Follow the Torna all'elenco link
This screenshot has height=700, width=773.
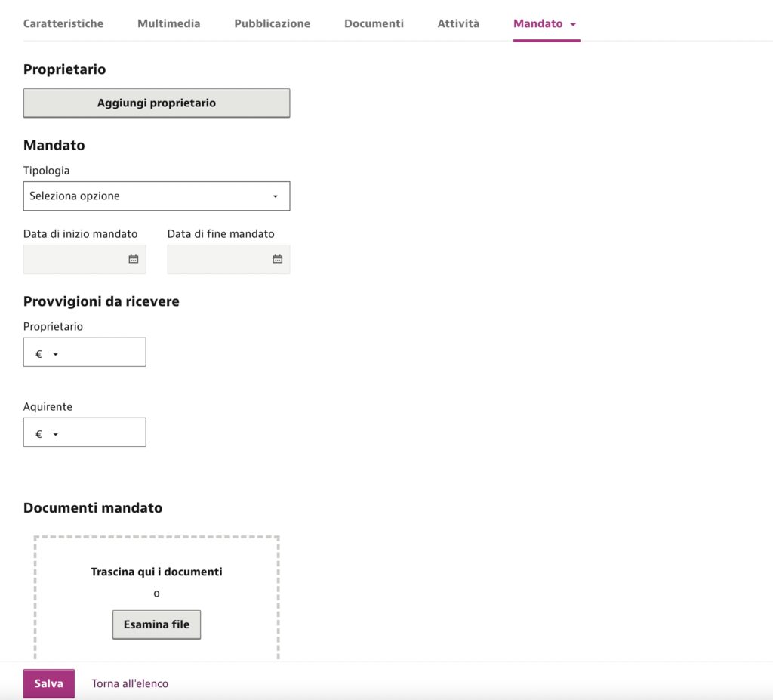click(x=130, y=683)
